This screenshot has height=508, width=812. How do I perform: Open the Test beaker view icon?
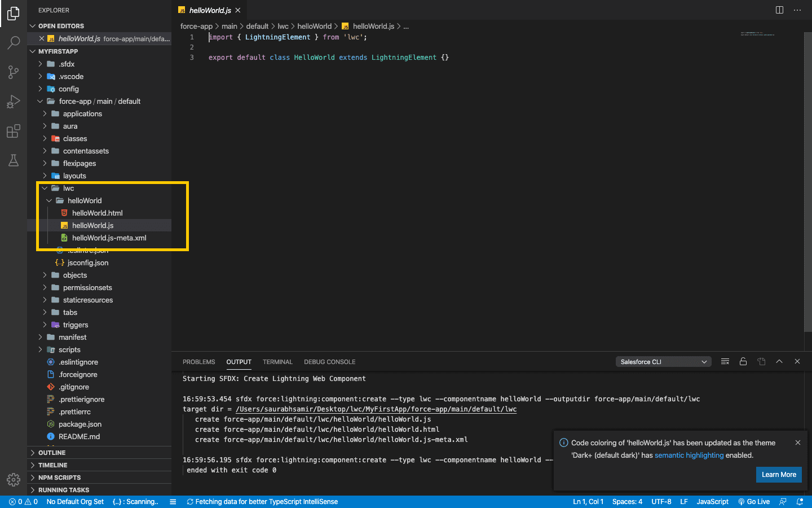[x=14, y=160]
